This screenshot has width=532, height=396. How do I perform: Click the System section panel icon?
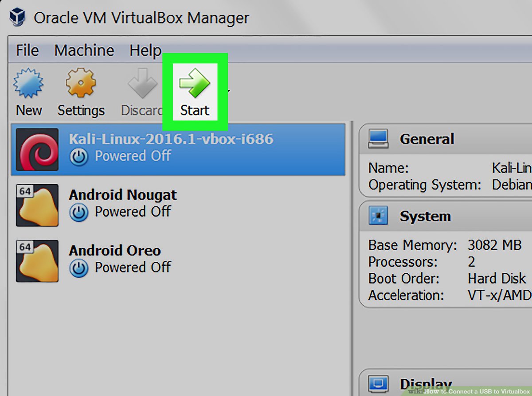378,216
